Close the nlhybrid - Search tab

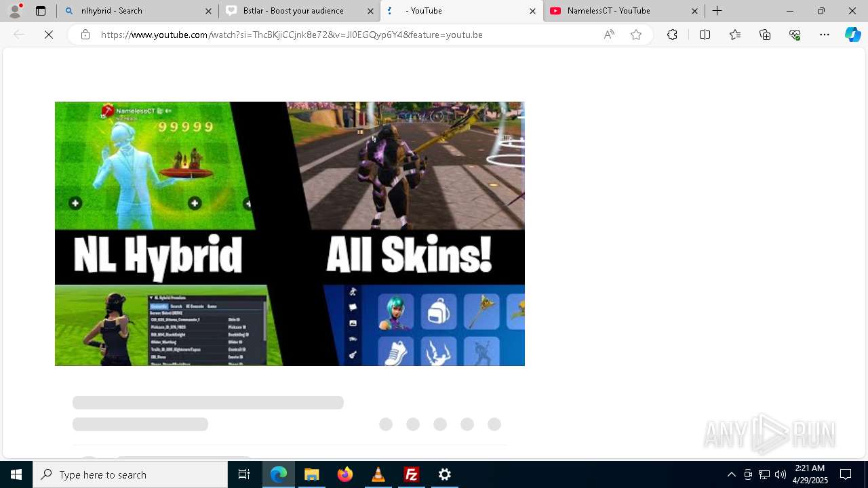208,11
